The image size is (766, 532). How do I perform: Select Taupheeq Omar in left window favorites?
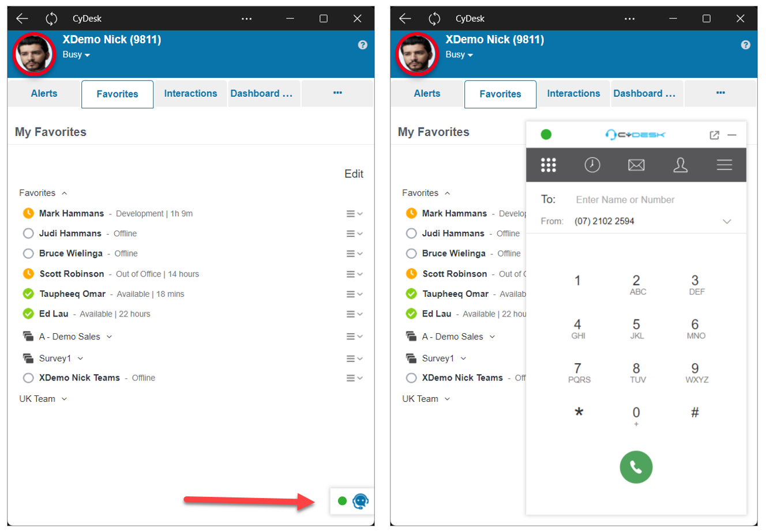pos(73,294)
